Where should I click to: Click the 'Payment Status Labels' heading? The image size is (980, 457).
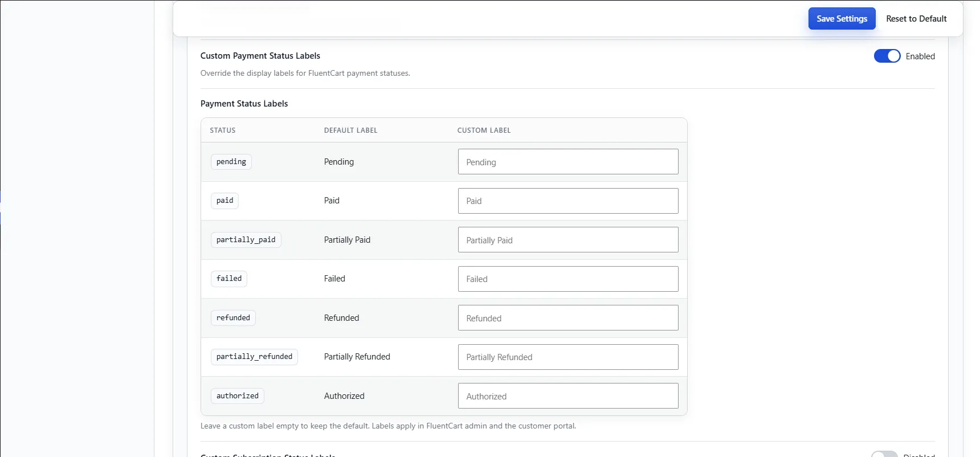pos(244,104)
